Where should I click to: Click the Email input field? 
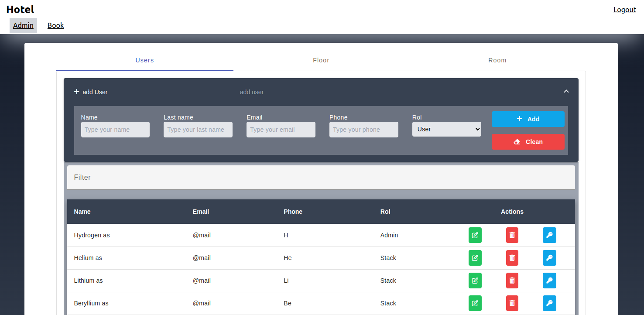(281, 130)
